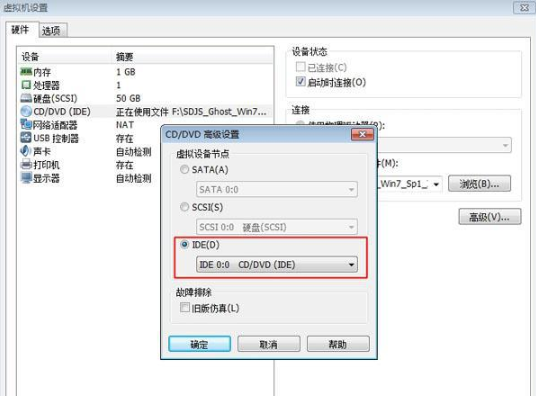Viewport: 536px width, 396px height.
Task: Choose the SATA(A) radio button
Action: coord(184,169)
